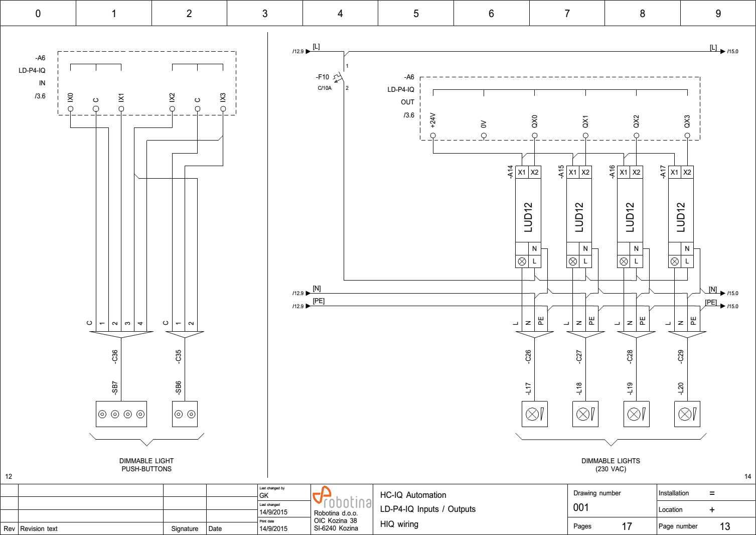Click the -L17 dimmable lamp symbol
This screenshot has height=535, width=756.
(x=534, y=414)
